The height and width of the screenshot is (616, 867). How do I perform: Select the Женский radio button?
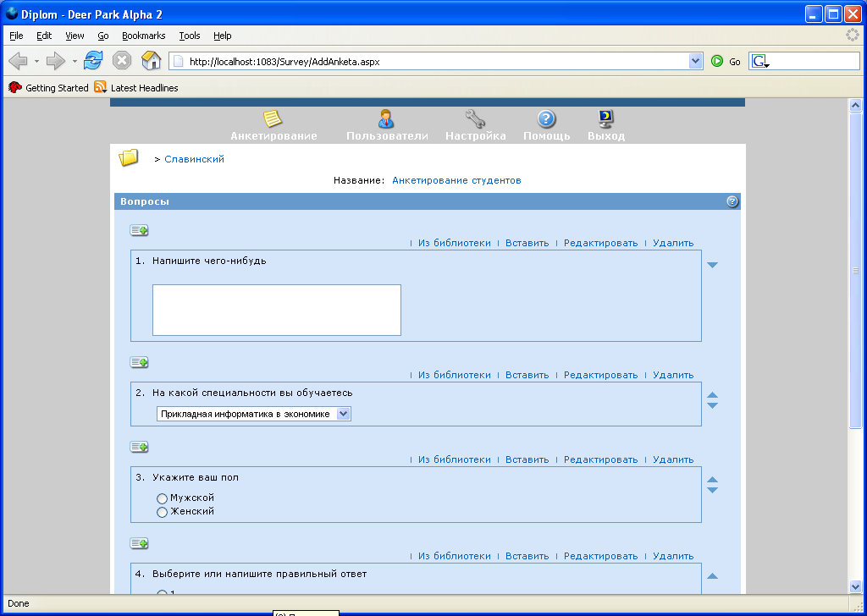pyautogui.click(x=162, y=512)
